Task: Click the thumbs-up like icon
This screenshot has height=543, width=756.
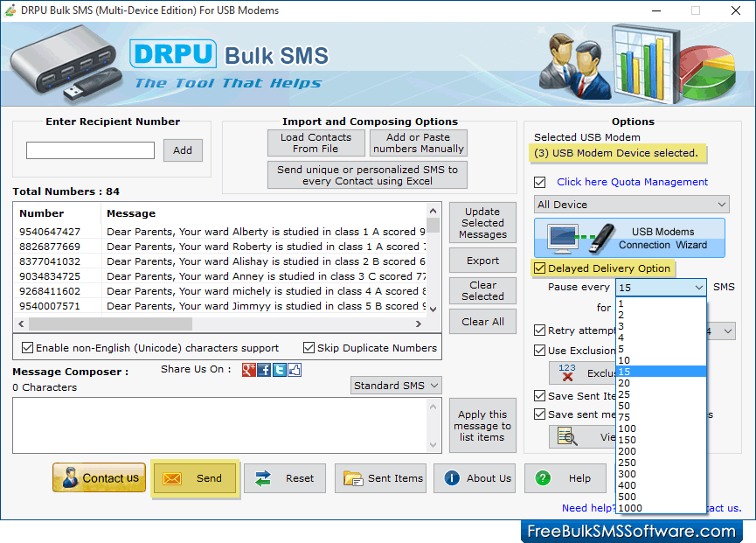Action: (x=295, y=370)
